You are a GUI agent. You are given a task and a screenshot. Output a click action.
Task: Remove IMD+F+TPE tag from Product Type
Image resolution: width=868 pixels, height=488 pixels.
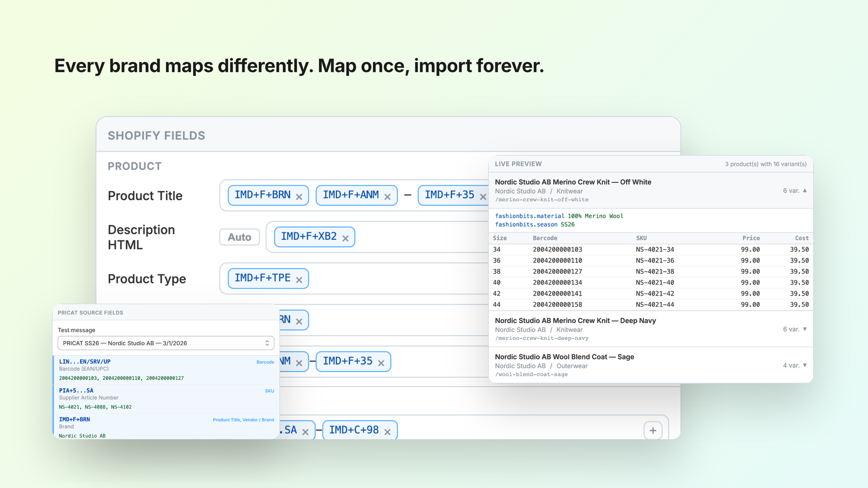299,280
